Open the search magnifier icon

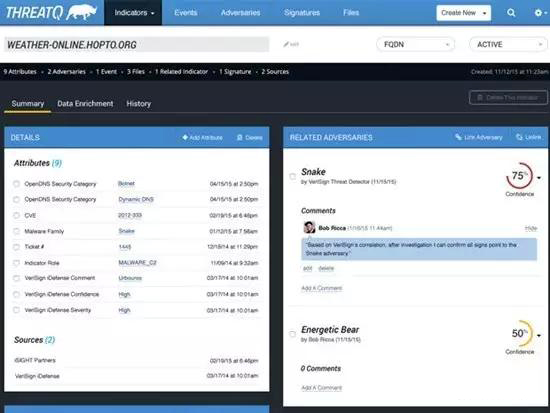pos(511,13)
